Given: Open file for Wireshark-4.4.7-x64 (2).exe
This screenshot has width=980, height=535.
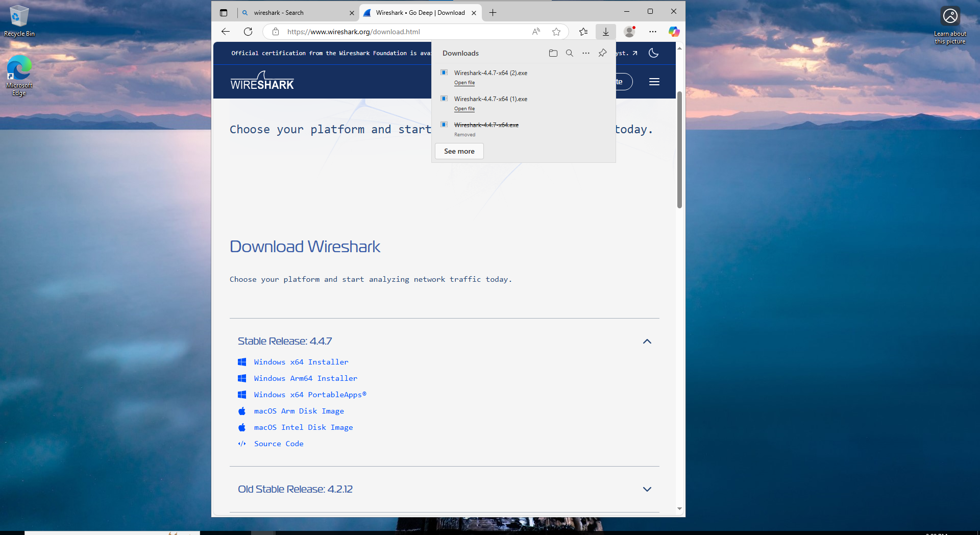Looking at the screenshot, I should [x=464, y=83].
